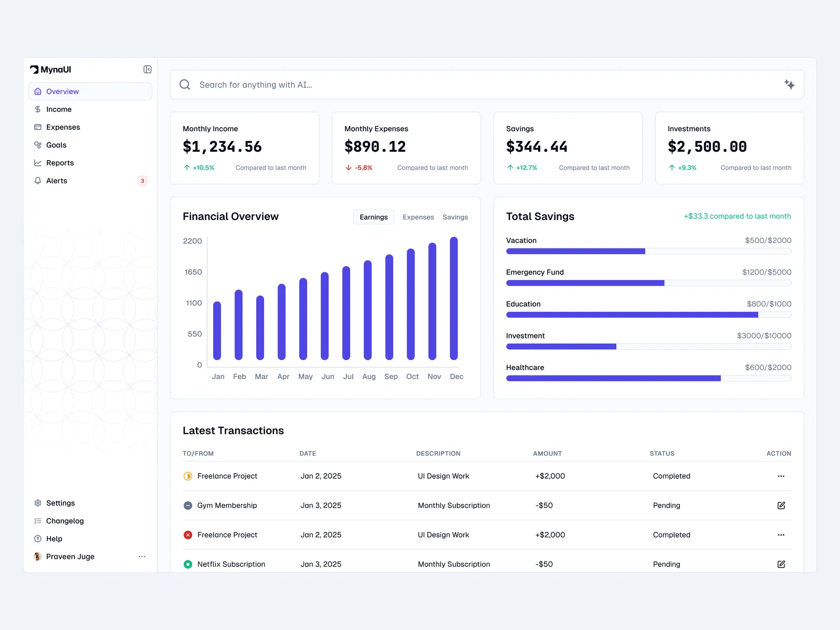840x630 pixels.
Task: Collapse the sidebar panel icon
Action: tap(148, 69)
